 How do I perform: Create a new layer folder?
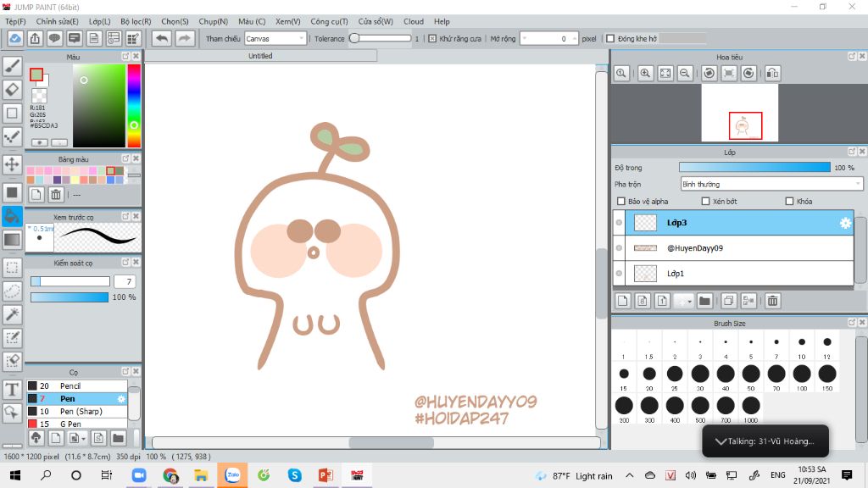point(704,301)
